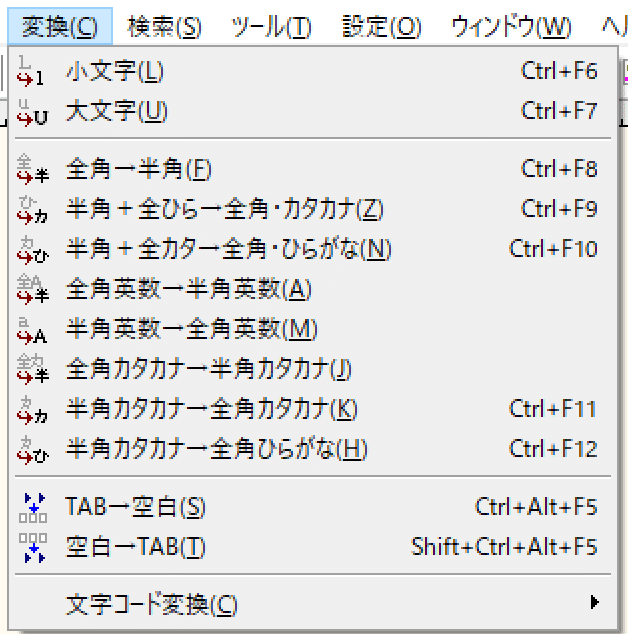Image resolution: width=628 pixels, height=634 pixels.
Task: Click the Ctrl+F8 shortcut text
Action: click(559, 169)
